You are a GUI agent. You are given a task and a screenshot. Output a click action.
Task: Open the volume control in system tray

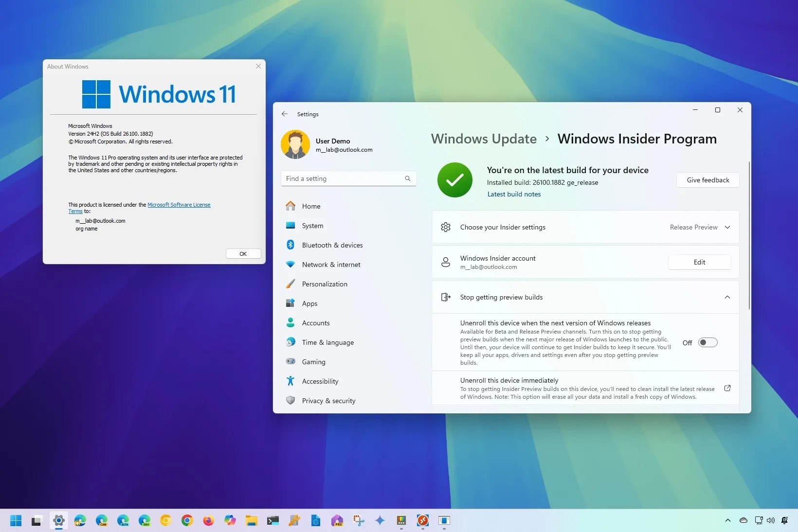[770, 521]
